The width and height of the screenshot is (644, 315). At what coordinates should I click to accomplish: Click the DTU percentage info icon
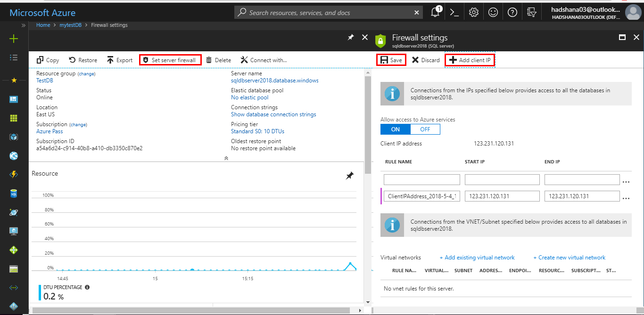click(x=87, y=287)
